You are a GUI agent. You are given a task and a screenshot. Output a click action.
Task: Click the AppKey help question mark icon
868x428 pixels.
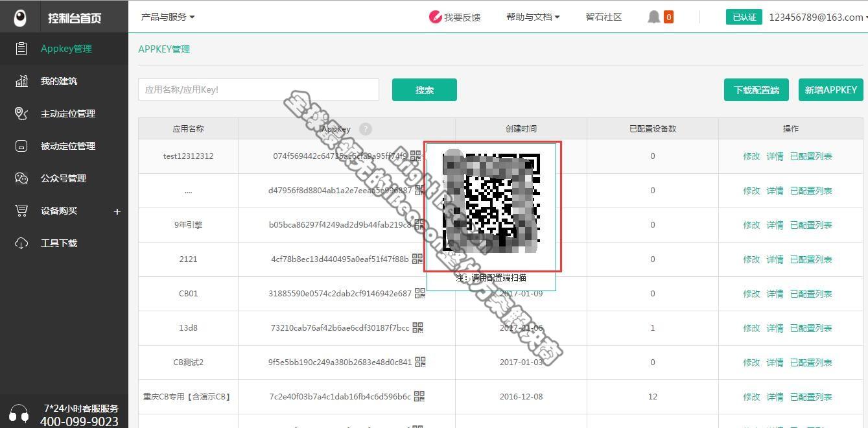[x=366, y=129]
